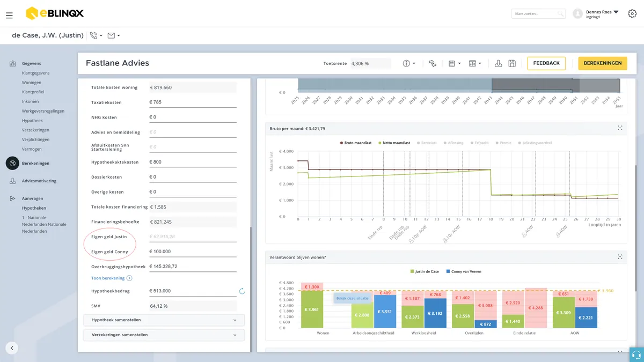
Task: Open Woningen in the sidebar
Action: pyautogui.click(x=32, y=83)
